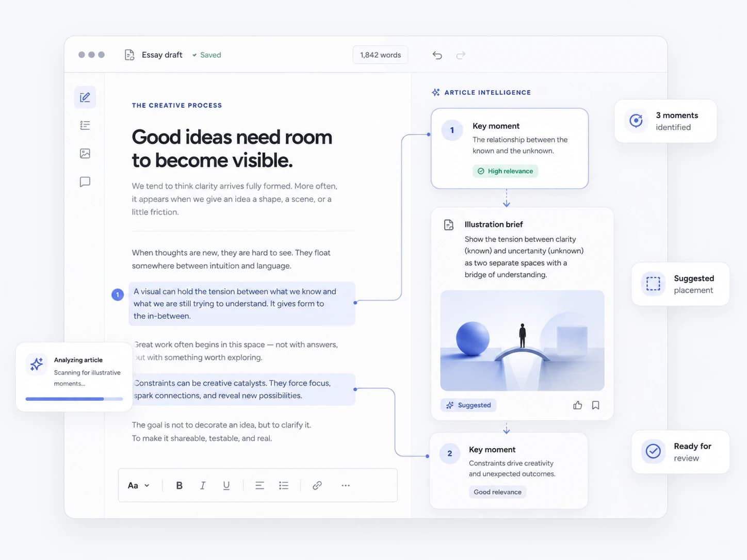Click the checkmark Ready for review icon

pos(653,451)
